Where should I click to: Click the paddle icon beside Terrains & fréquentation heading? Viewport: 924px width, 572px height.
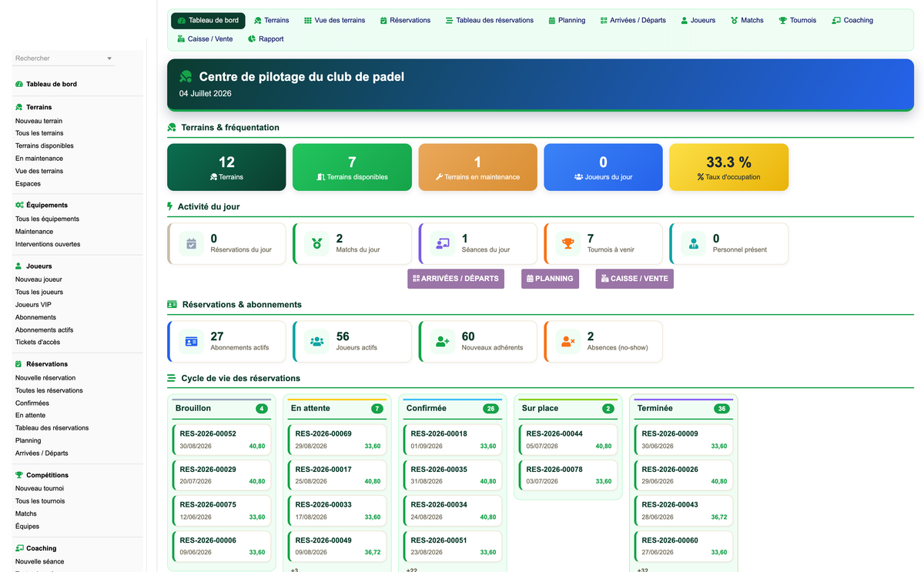pyautogui.click(x=172, y=127)
